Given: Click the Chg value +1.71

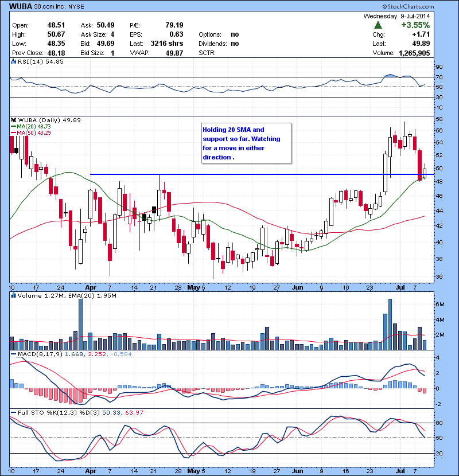Looking at the screenshot, I should pos(421,34).
